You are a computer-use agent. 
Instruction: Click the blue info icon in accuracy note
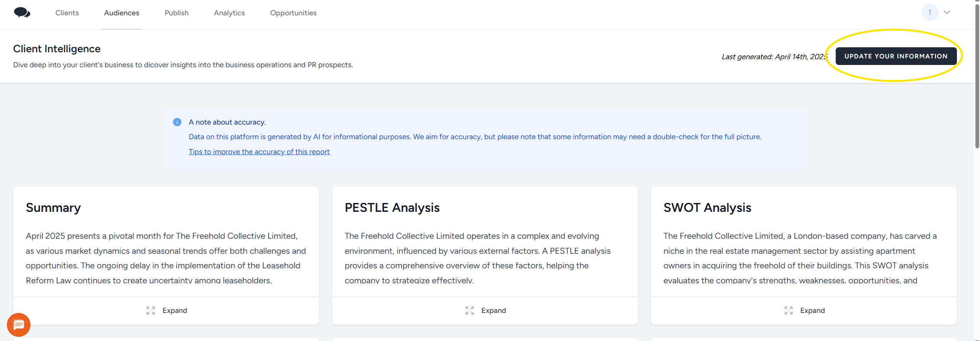(x=177, y=122)
